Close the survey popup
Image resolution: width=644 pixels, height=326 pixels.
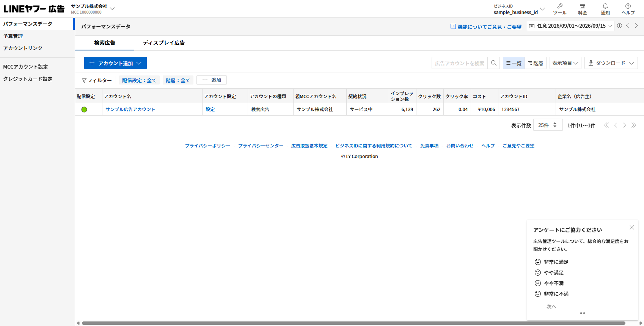click(x=632, y=227)
